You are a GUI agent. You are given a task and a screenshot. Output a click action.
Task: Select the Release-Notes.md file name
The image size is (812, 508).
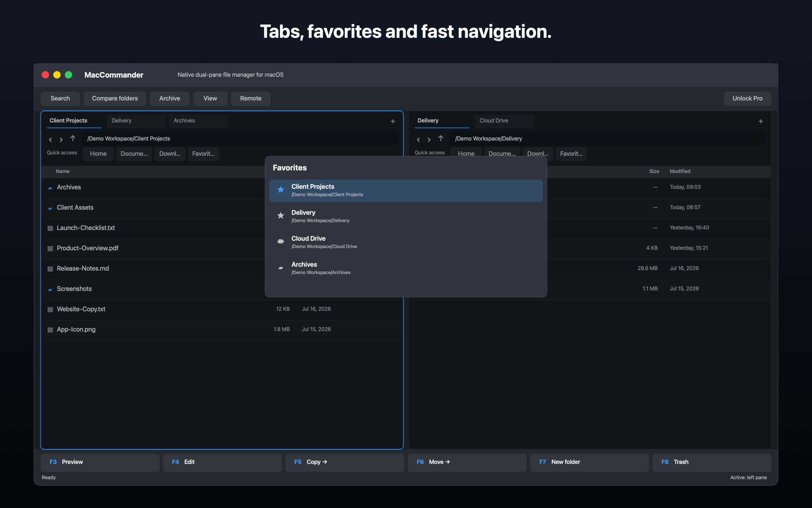(83, 268)
